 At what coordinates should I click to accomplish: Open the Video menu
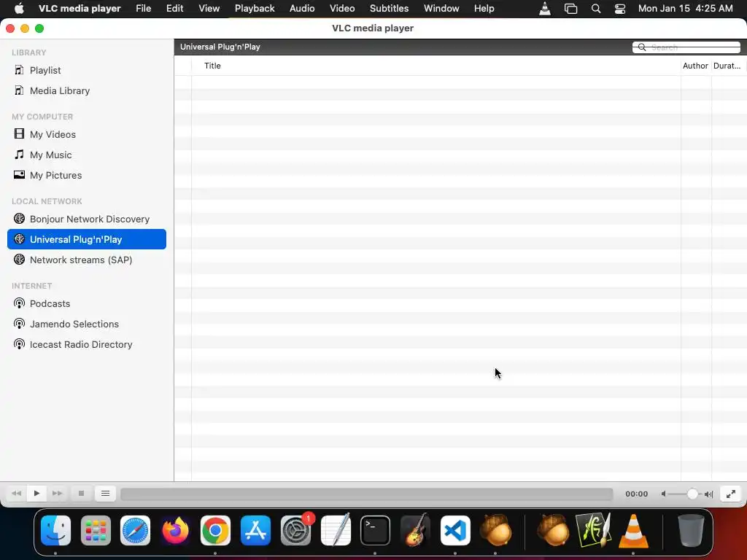(x=342, y=9)
